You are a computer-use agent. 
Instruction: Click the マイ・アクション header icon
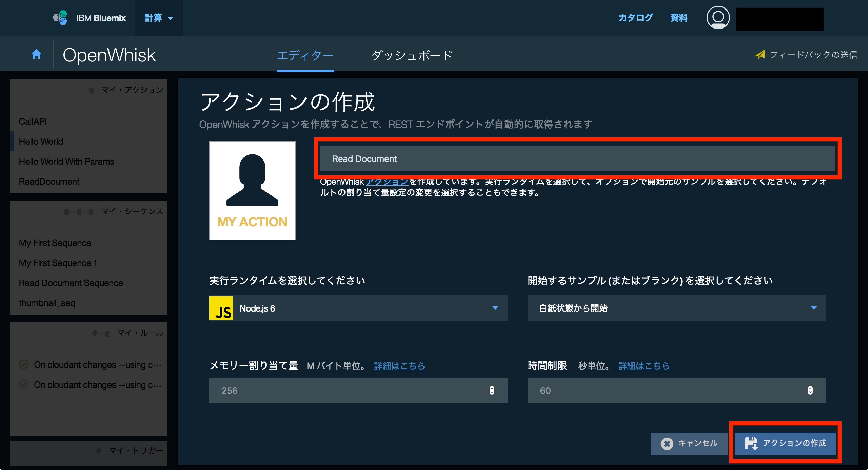point(91,90)
